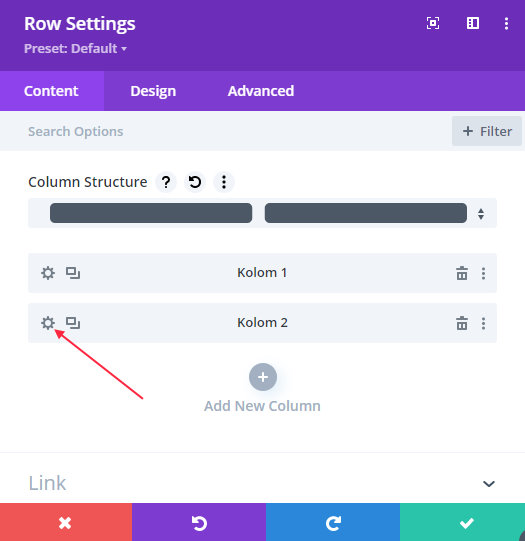Delete Kolom 1 using the trash icon
The width and height of the screenshot is (525, 541).
(462, 273)
